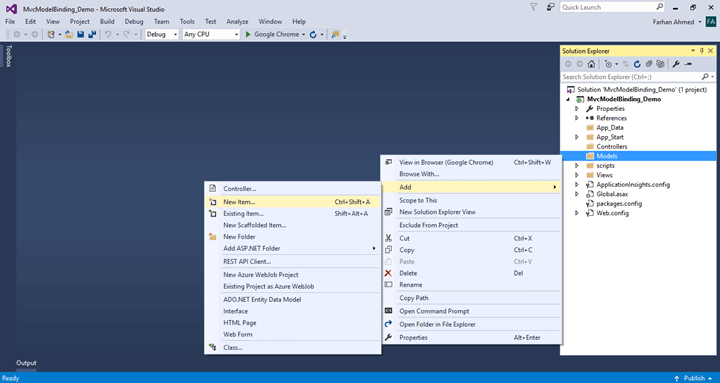720x383 pixels.
Task: Toggle the Solution Explorer auto-hide pin
Action: (702, 51)
